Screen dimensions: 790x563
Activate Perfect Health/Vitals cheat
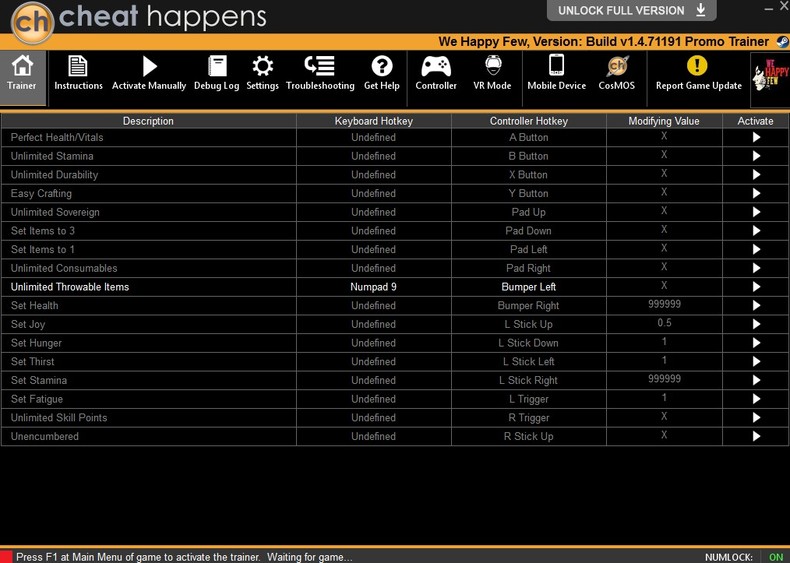click(x=756, y=137)
